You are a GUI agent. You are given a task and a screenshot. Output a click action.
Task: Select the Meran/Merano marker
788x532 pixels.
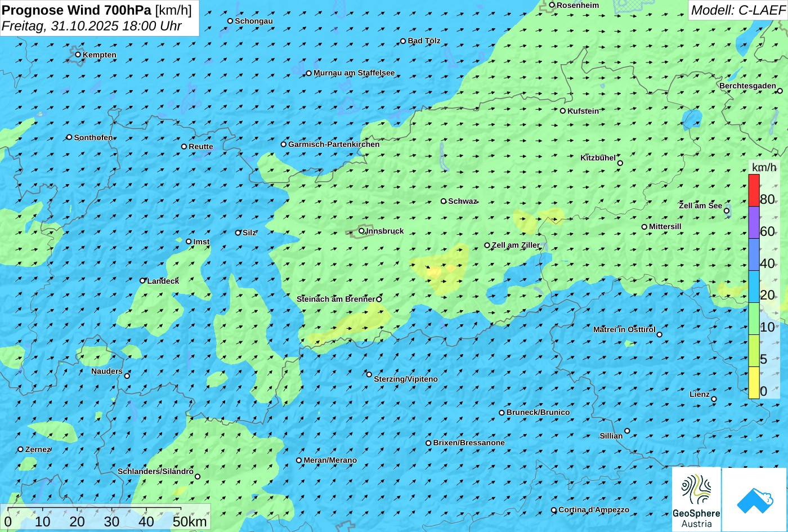[299, 460]
